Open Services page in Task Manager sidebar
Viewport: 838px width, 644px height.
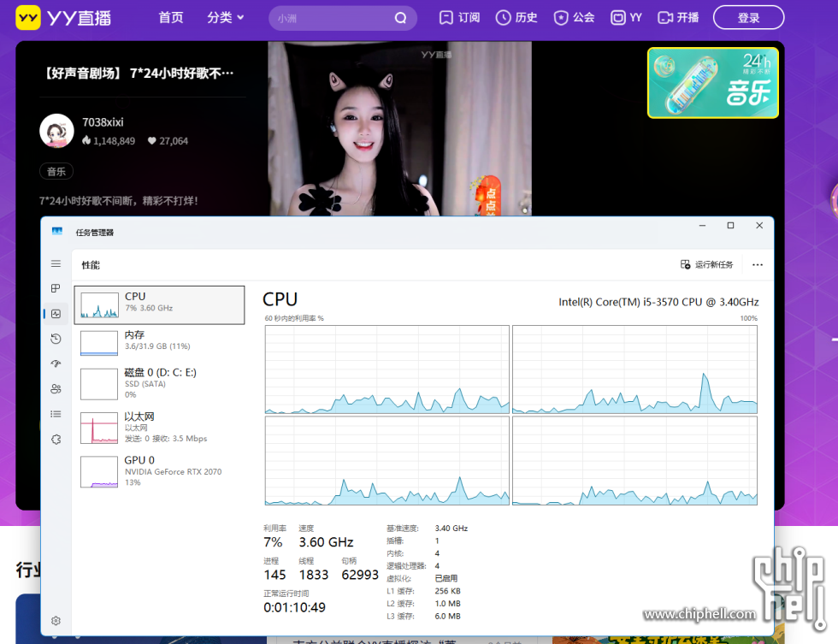click(56, 439)
